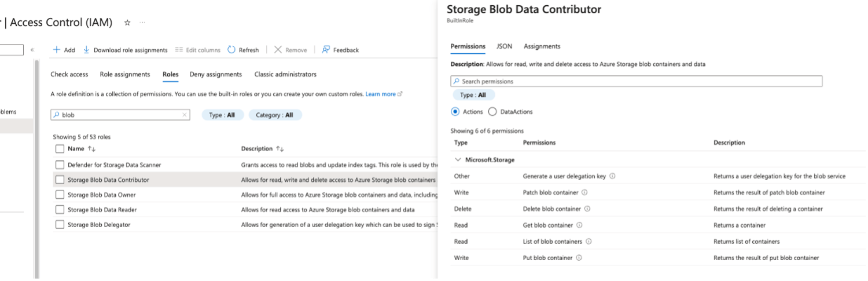Open the Storage Blob Data Reader role
This screenshot has height=281, width=868.
click(102, 210)
